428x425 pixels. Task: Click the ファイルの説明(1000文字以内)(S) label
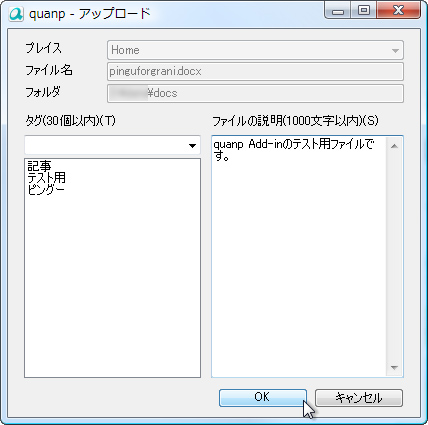coord(295,121)
